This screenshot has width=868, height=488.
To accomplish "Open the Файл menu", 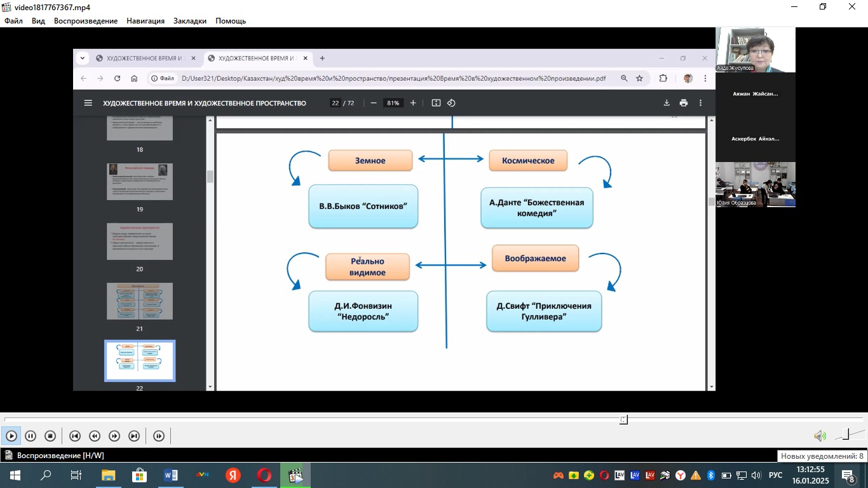I will (x=13, y=21).
